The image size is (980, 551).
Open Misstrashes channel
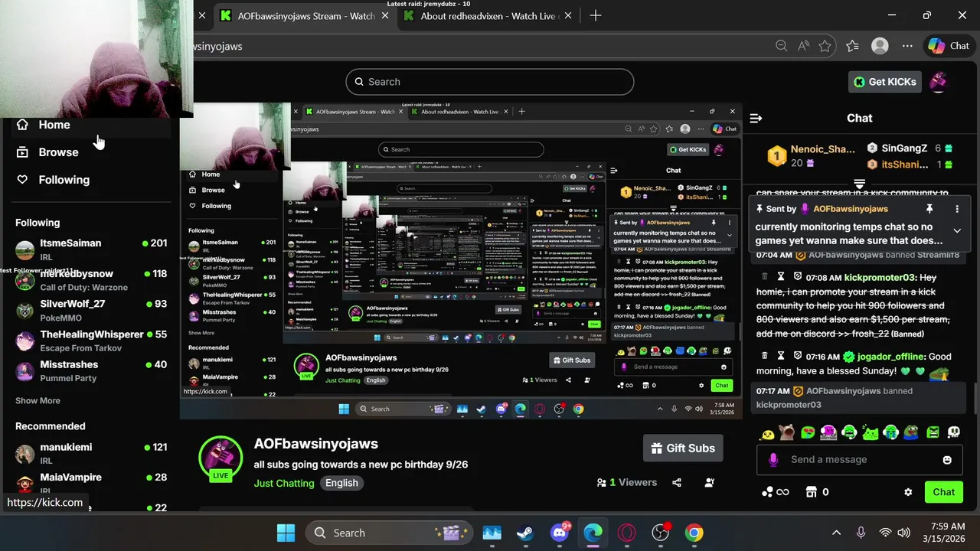pyautogui.click(x=91, y=371)
